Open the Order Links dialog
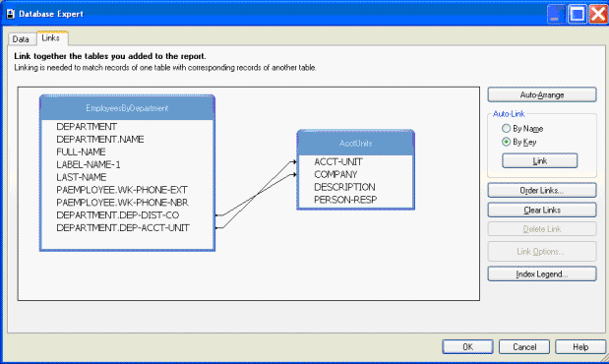The image size is (609, 364). tap(542, 190)
